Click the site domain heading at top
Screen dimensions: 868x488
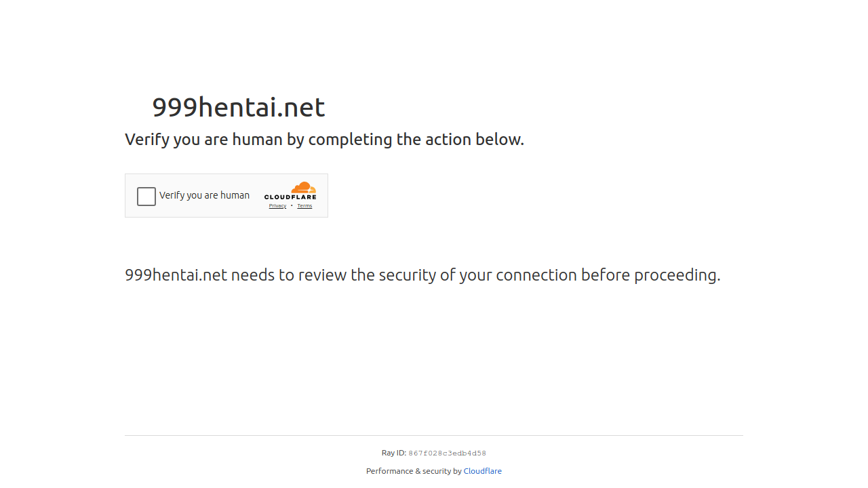click(239, 107)
